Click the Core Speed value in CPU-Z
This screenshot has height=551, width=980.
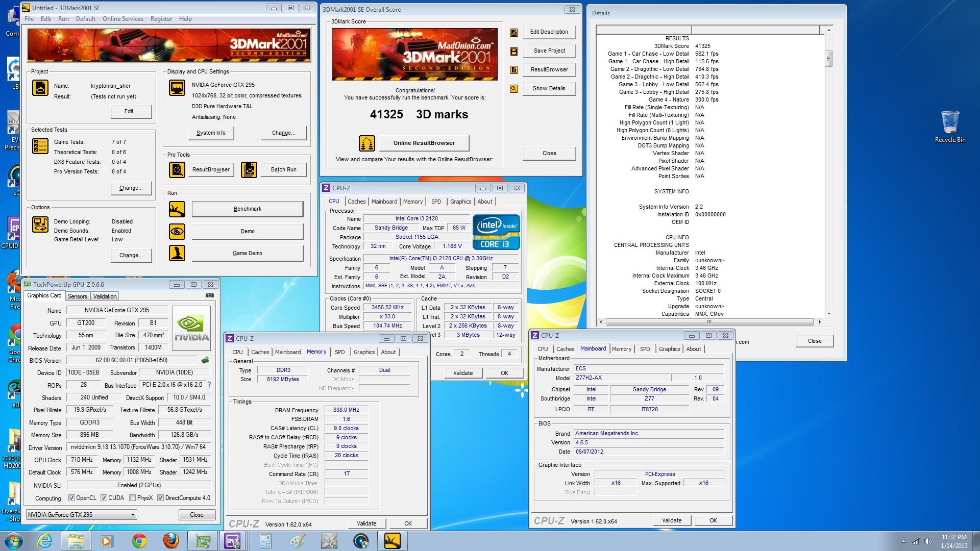[387, 307]
